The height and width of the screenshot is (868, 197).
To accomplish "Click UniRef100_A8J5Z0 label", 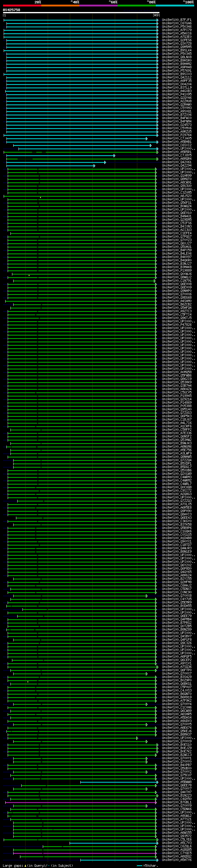I will 176,196.
